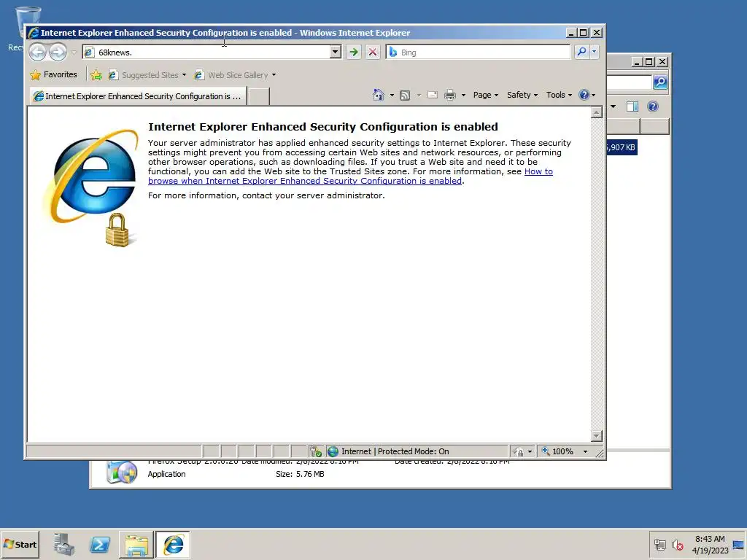Click the Print icon
Image resolution: width=747 pixels, height=560 pixels.
pos(449,95)
